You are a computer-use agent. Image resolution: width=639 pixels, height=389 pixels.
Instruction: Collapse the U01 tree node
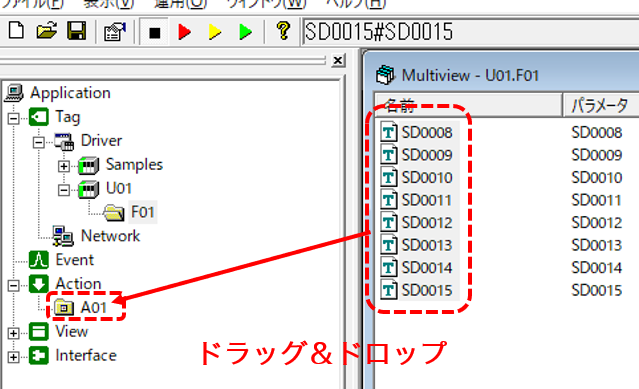64,190
